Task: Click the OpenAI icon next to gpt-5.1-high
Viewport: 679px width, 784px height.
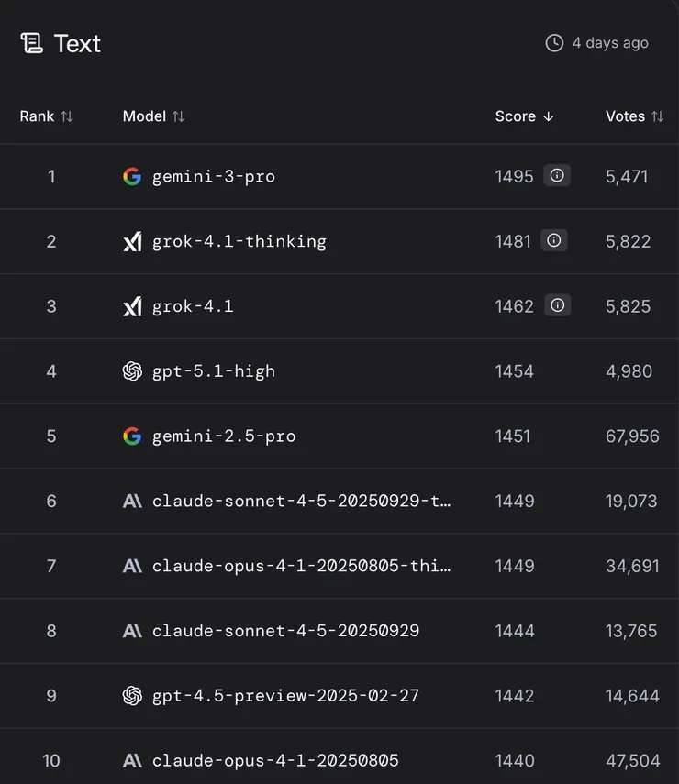Action: [x=133, y=371]
